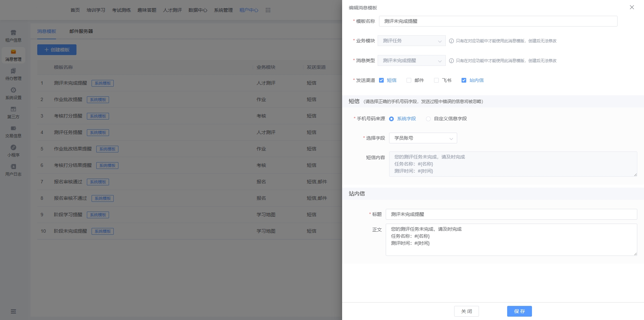This screenshot has height=320, width=644.
Task: Click into the 模板名称 input field
Action: coord(498,21)
